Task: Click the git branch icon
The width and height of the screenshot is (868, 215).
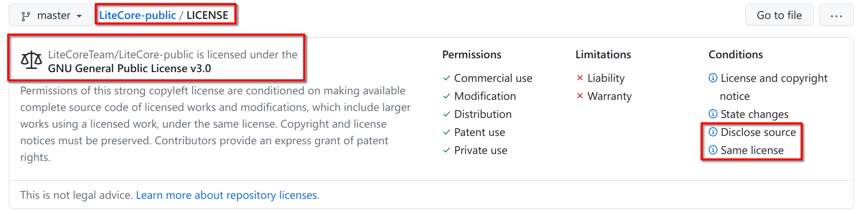Action: pyautogui.click(x=26, y=16)
